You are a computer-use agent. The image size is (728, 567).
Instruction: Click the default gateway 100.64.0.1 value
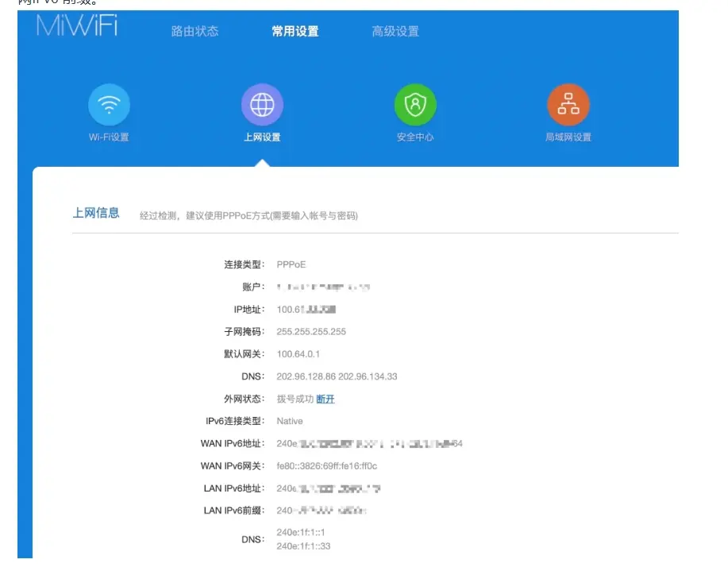(298, 354)
